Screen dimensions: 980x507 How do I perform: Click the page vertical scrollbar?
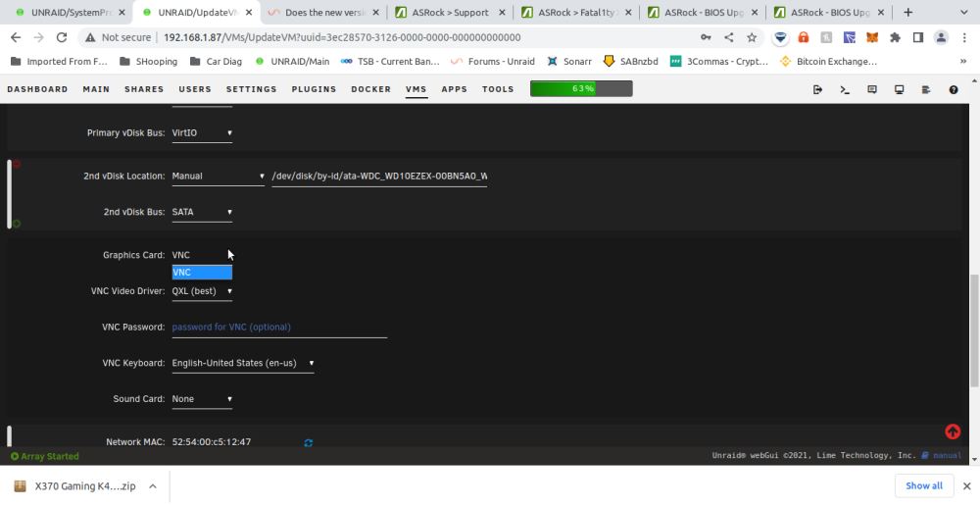[974, 331]
